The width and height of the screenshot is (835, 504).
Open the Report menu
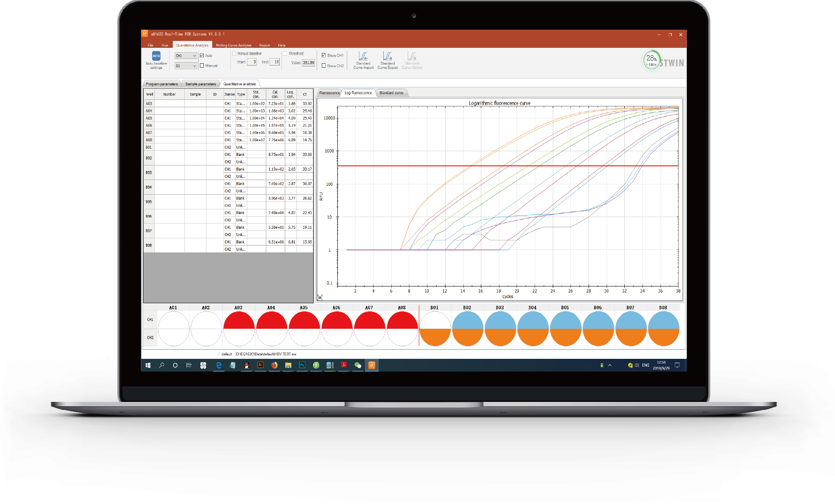tap(264, 45)
